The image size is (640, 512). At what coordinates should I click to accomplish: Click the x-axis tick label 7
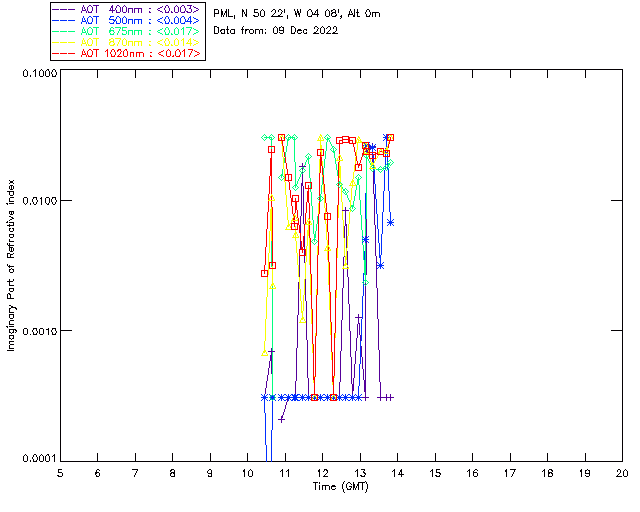(x=135, y=473)
